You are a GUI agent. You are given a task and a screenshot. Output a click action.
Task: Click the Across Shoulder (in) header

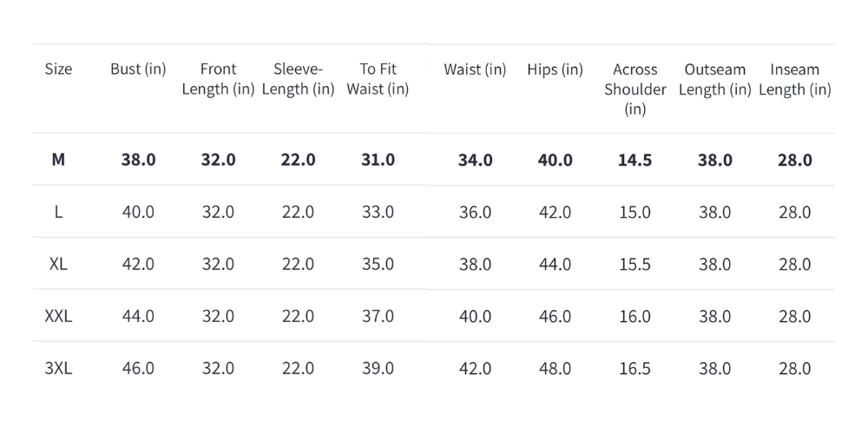tap(635, 89)
